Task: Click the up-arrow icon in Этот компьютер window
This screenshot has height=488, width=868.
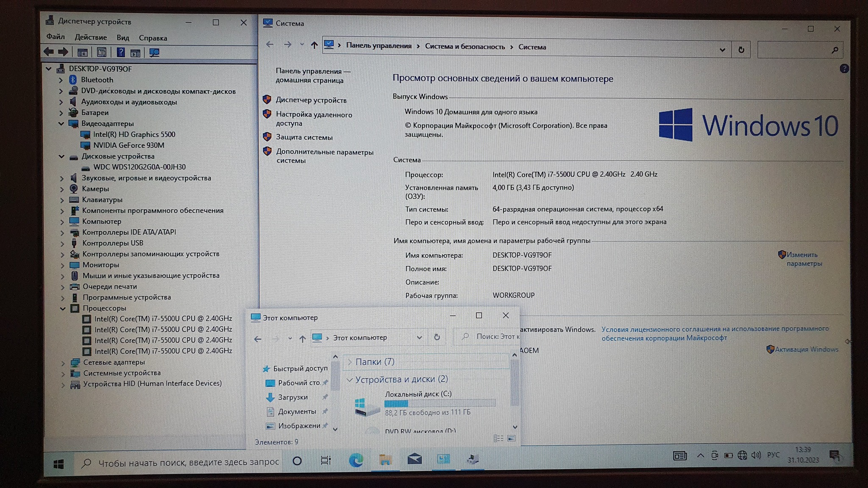Action: tap(302, 338)
